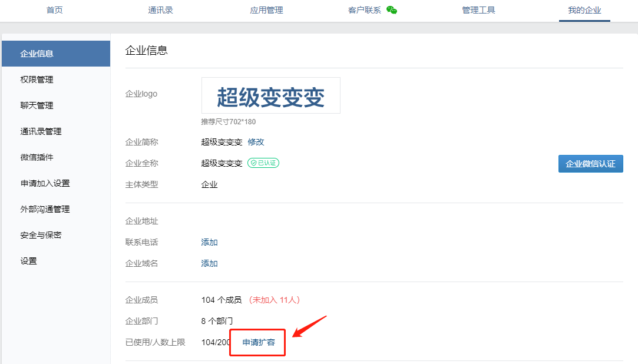Click 修改 next to 企业简称
Image resolution: width=638 pixels, height=364 pixels.
coord(256,142)
